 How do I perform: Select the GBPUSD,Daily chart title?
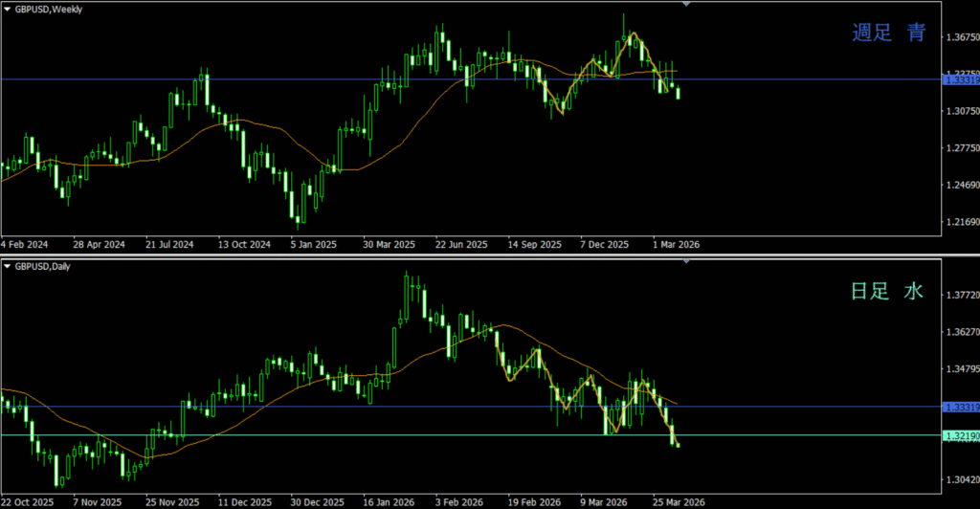point(42,266)
